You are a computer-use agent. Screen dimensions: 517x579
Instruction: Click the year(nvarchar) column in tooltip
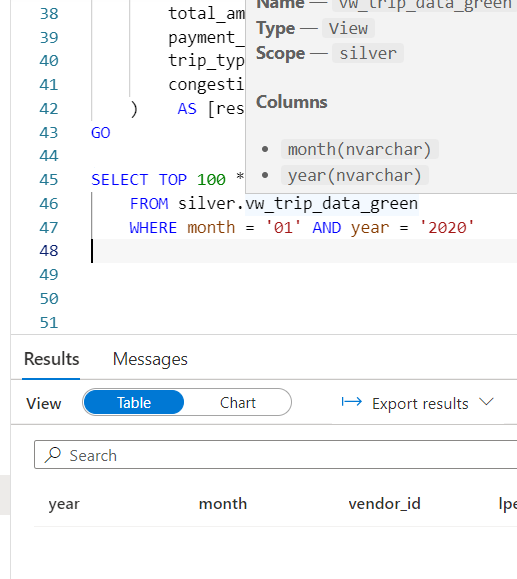pyautogui.click(x=355, y=175)
